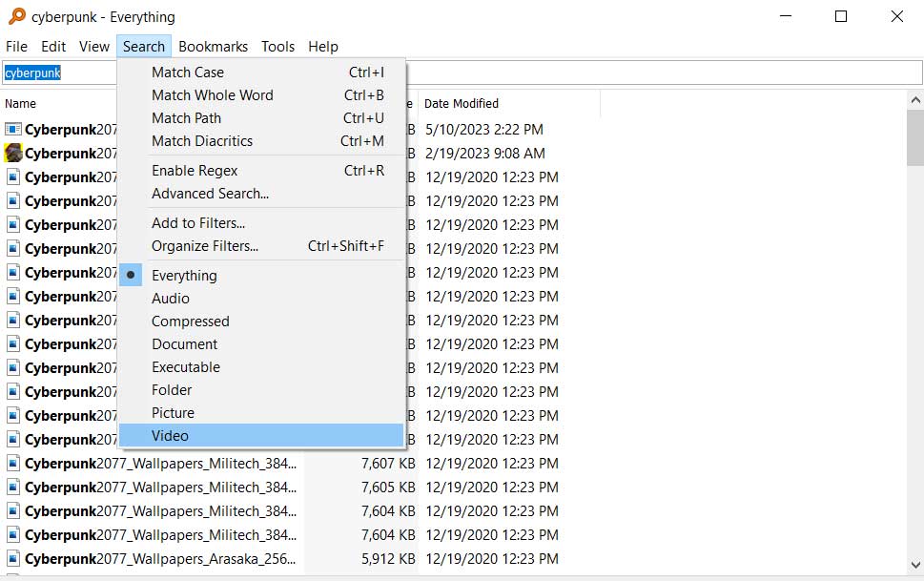Toggle Match Case option

coord(261,72)
